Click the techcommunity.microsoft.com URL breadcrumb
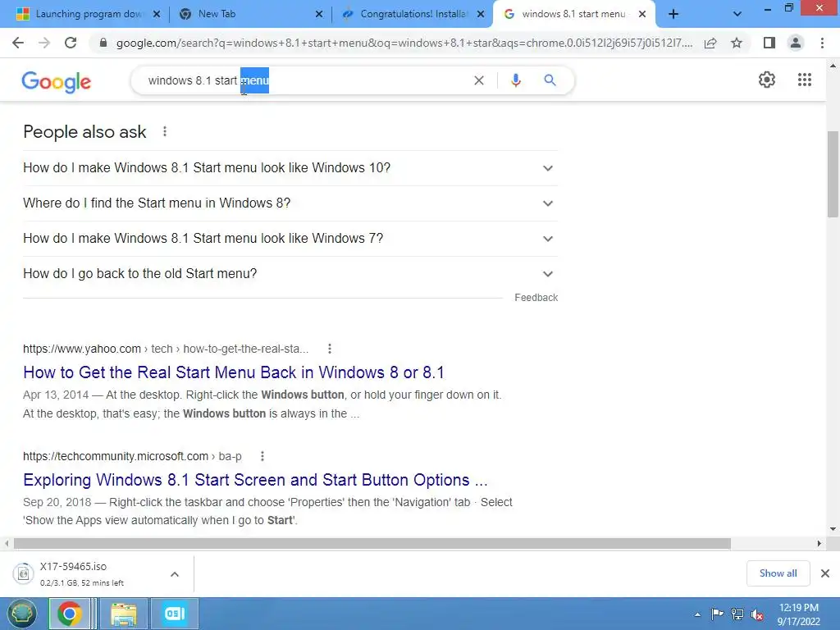 [132, 456]
